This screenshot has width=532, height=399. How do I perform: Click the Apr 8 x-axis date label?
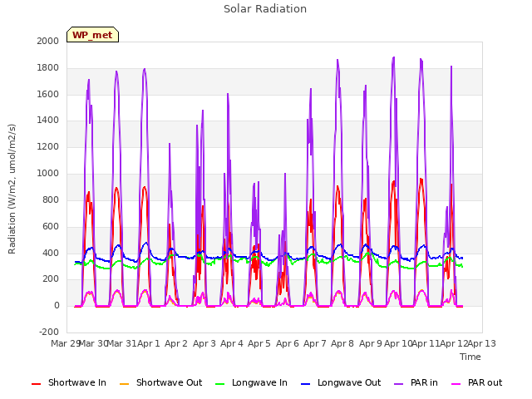tap(342, 343)
